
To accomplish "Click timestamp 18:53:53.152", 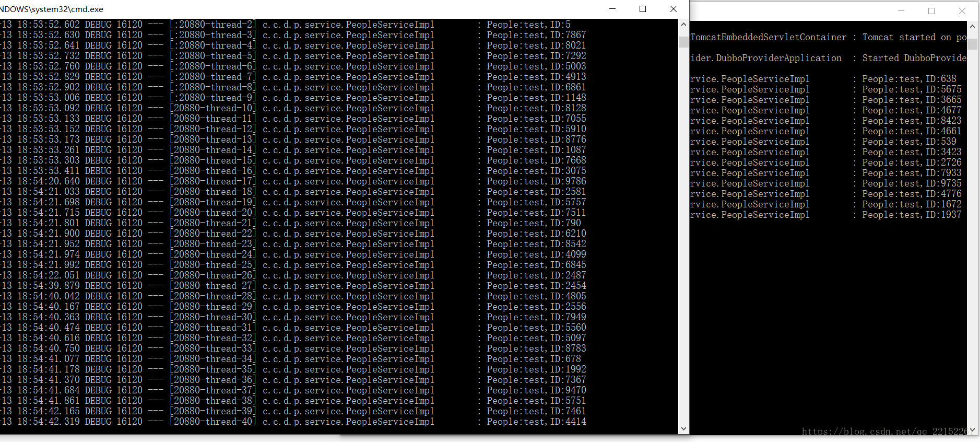I will 49,129.
